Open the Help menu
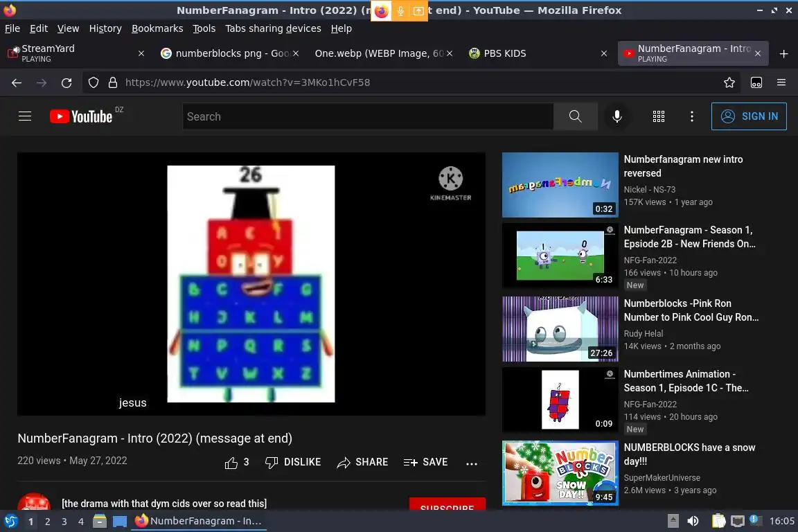The width and height of the screenshot is (798, 532). coord(341,28)
